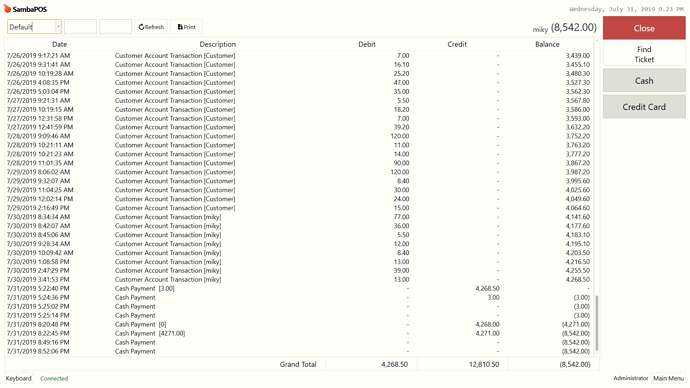
Task: Click the Grand Total label
Action: (x=298, y=364)
